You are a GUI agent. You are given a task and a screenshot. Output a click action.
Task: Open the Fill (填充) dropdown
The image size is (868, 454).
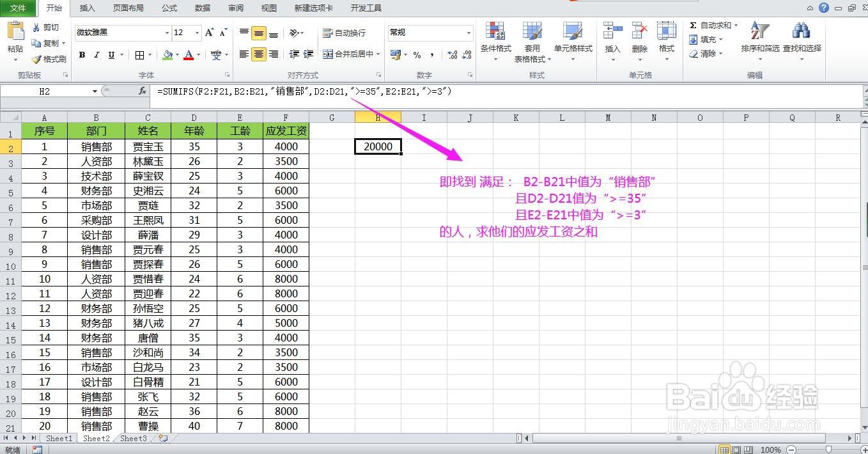click(706, 40)
